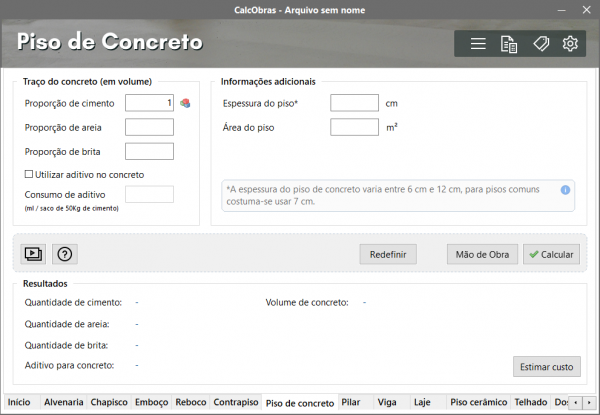The height and width of the screenshot is (415, 600).
Task: Open Mão de Obra button
Action: (x=482, y=254)
